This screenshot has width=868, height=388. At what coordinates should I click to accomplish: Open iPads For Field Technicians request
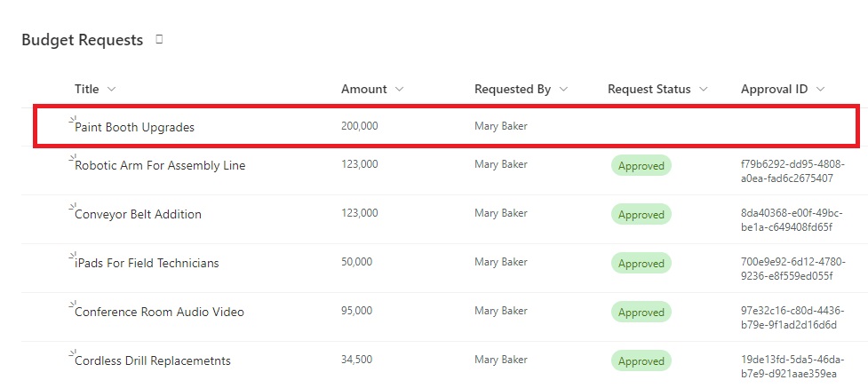coord(147,263)
